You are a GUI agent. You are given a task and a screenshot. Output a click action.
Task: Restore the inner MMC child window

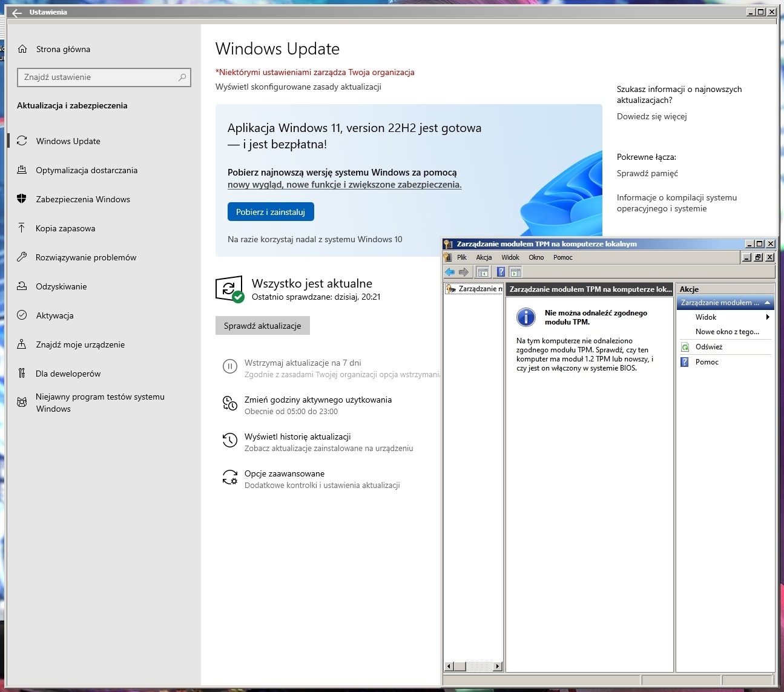tap(759, 257)
